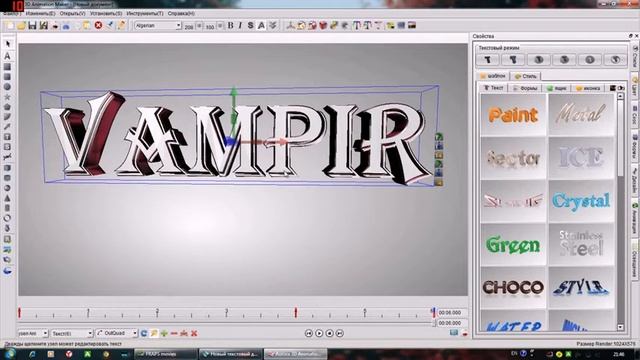640x360 pixels.
Task: Open the Освещение side tab
Action: [x=635, y=260]
